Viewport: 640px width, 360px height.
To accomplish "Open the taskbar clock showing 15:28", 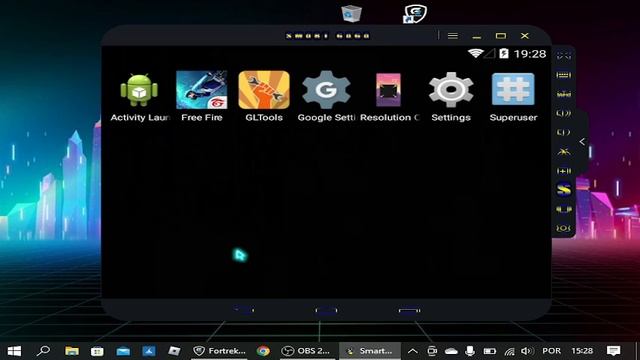I will point(582,351).
